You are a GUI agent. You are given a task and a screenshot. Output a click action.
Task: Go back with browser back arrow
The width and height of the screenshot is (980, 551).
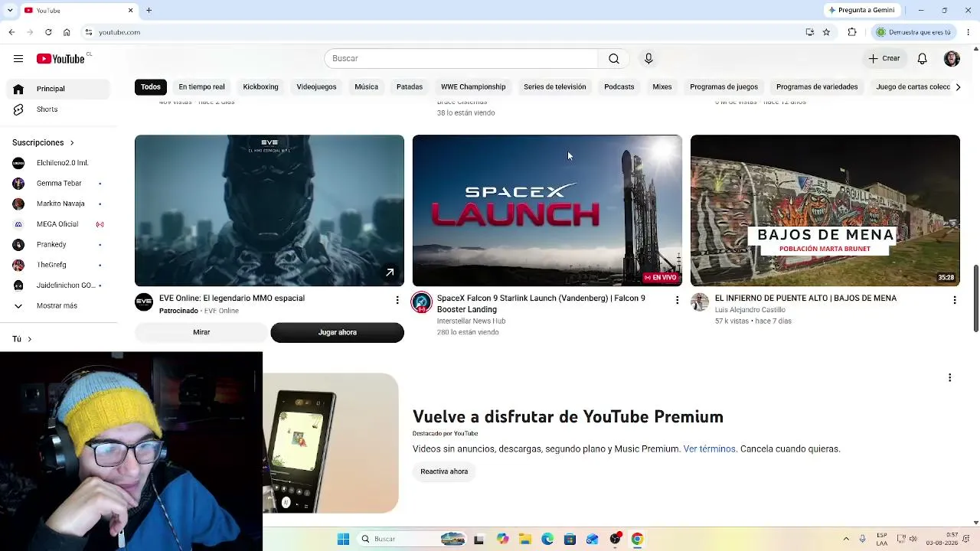pyautogui.click(x=11, y=32)
